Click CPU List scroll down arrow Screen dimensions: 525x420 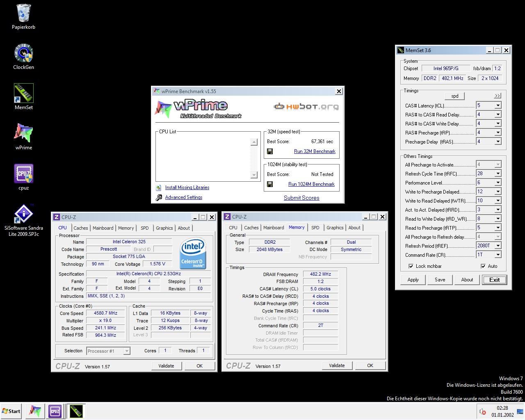coord(254,175)
